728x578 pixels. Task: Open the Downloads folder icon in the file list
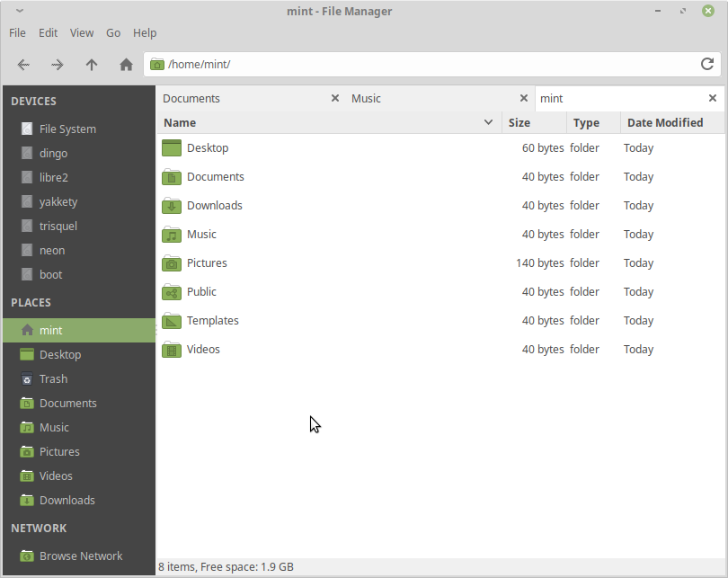click(171, 205)
